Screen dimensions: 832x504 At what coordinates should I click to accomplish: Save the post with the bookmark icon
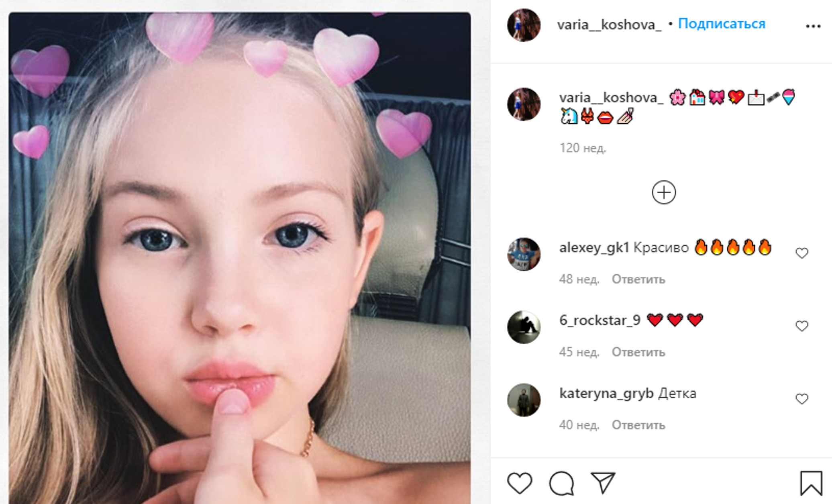pyautogui.click(x=811, y=483)
